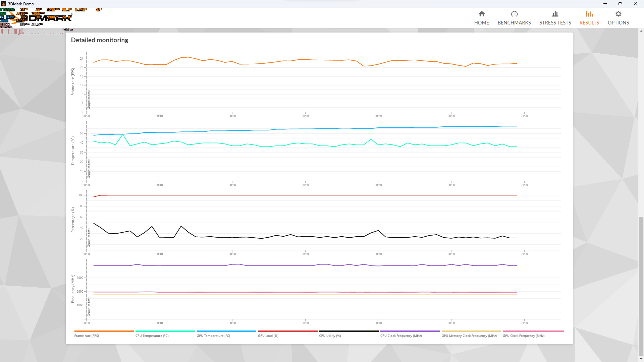The height and width of the screenshot is (362, 644).
Task: Hide the GPU Load (%) legend series
Action: pos(268,336)
